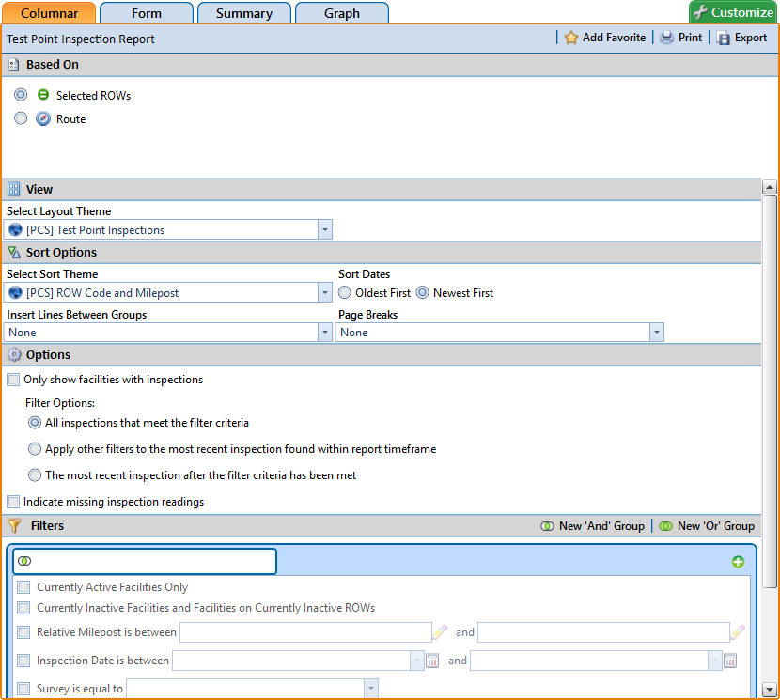Click Export text button
780x700 pixels.
click(751, 38)
